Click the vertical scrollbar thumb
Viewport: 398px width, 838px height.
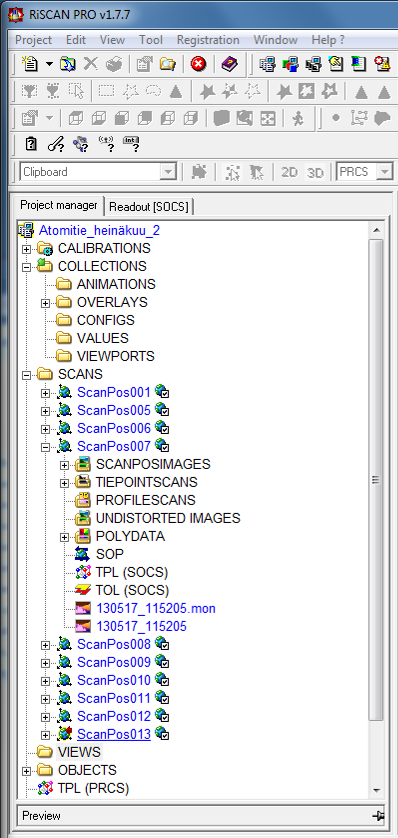(x=377, y=480)
